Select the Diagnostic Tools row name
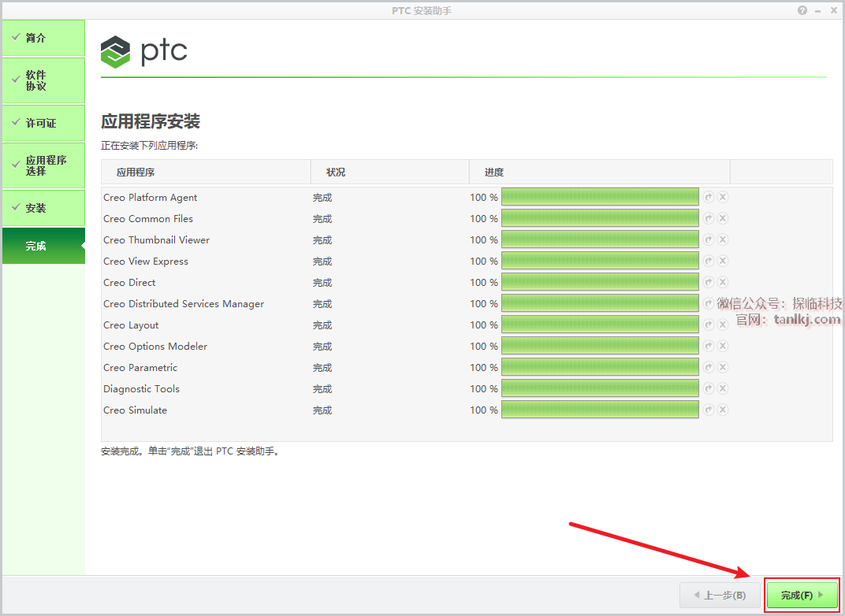Viewport: 845px width, 616px height. (141, 389)
